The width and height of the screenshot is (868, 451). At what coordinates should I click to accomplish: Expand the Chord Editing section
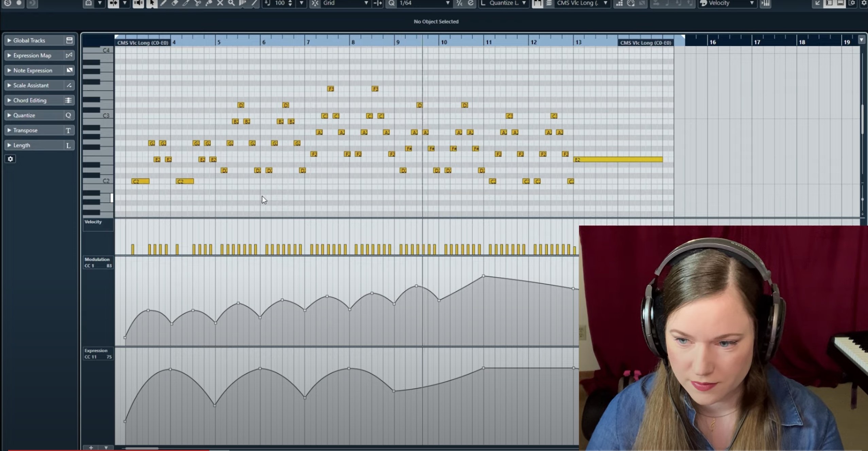pyautogui.click(x=30, y=100)
